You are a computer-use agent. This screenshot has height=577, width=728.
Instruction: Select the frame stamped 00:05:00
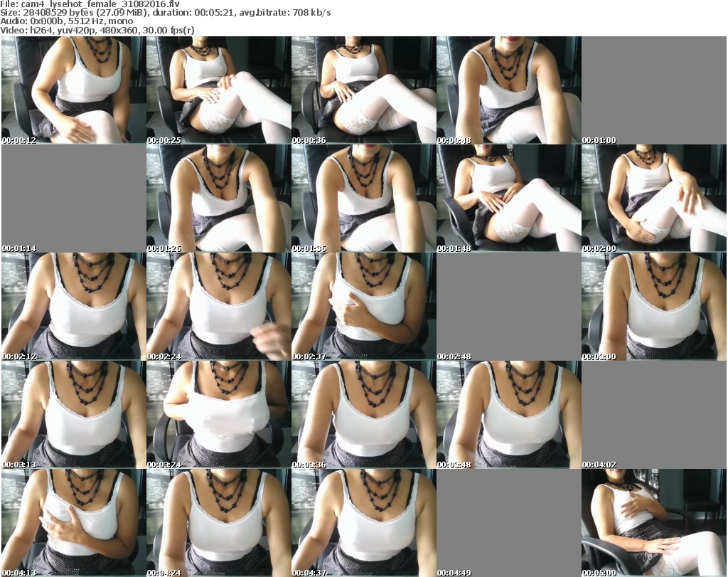(x=654, y=523)
